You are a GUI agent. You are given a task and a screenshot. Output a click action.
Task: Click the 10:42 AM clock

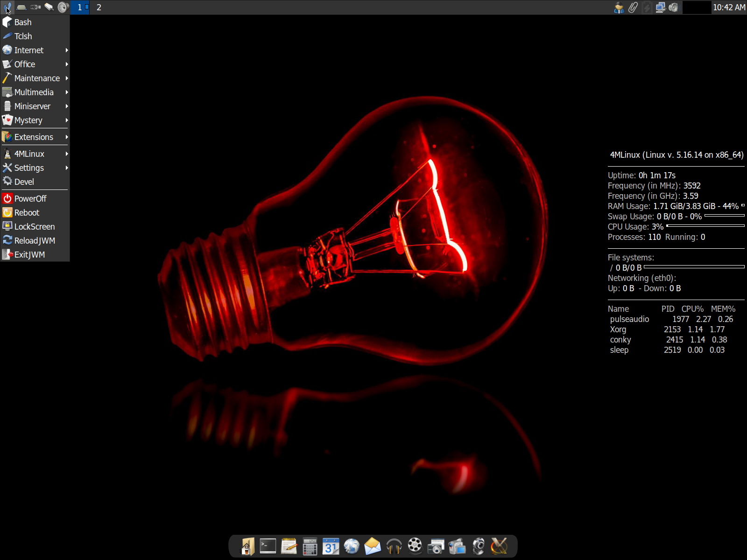click(x=729, y=7)
